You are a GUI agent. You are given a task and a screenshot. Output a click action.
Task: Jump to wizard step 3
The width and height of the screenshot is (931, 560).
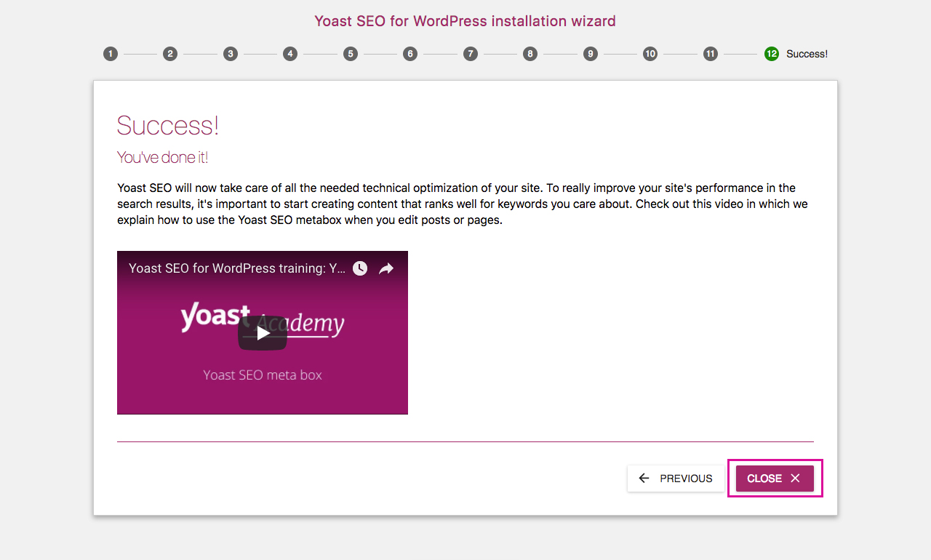231,54
